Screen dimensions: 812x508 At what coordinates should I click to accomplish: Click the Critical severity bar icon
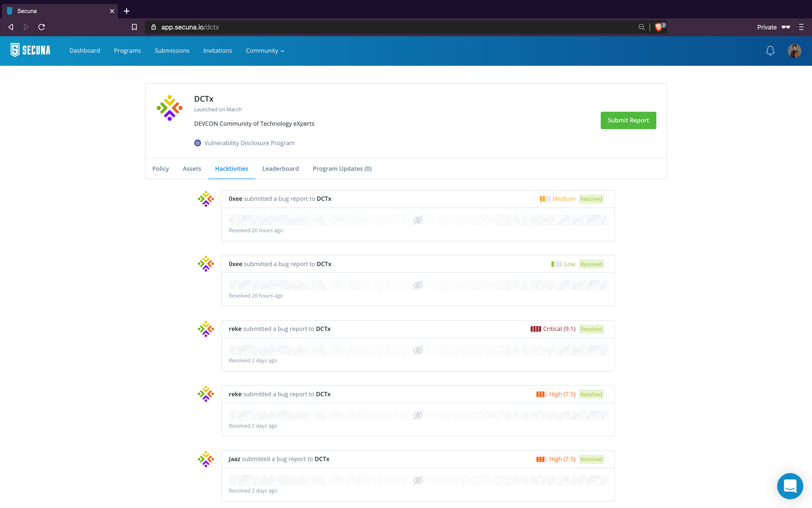click(536, 329)
